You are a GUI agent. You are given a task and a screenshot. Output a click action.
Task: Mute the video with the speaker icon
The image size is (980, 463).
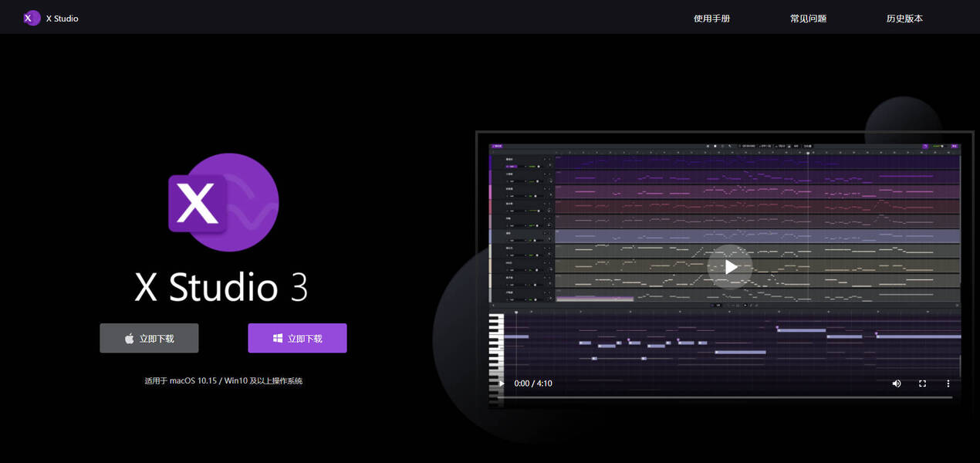(x=896, y=384)
